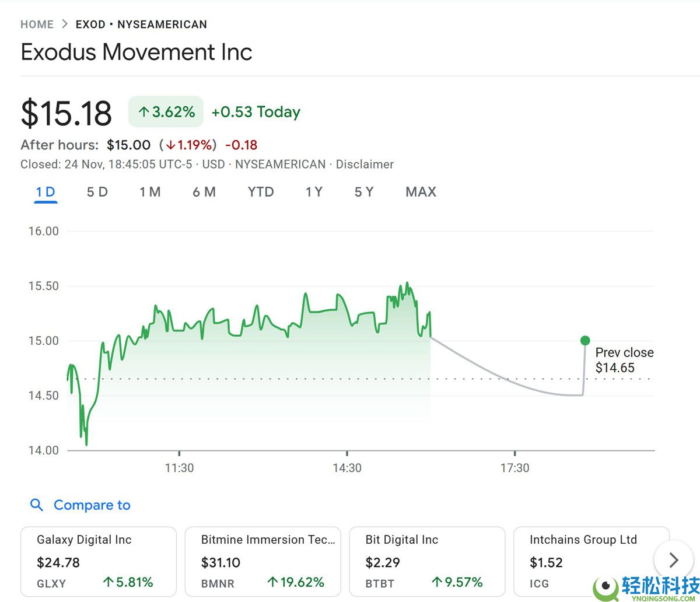
Task: Click the Galaxy Digital Inc stock card
Action: click(98, 561)
